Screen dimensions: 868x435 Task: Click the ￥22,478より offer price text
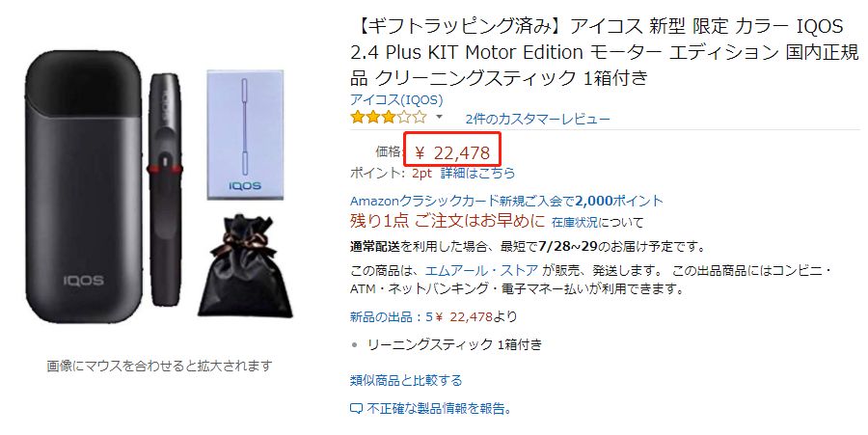coord(476,316)
